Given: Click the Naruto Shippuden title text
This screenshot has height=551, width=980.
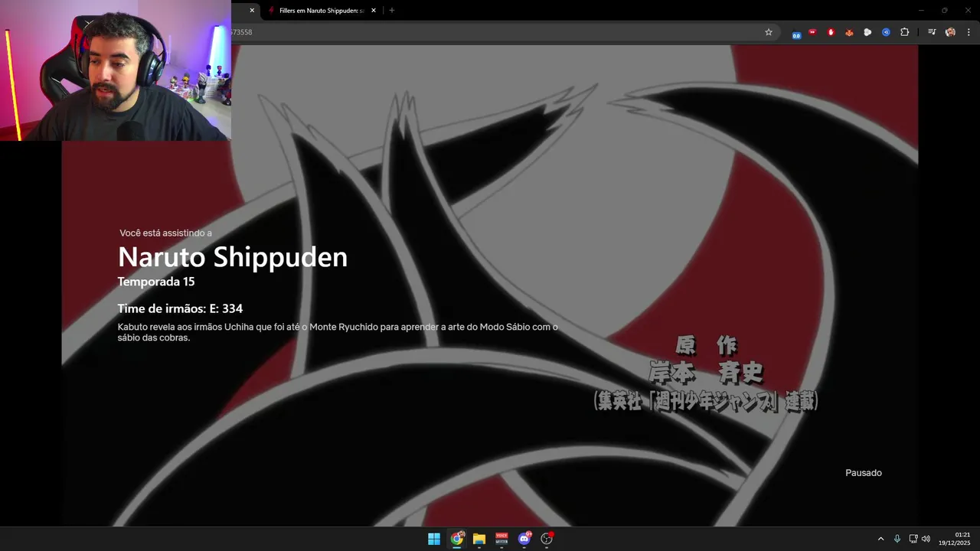Looking at the screenshot, I should coord(233,256).
